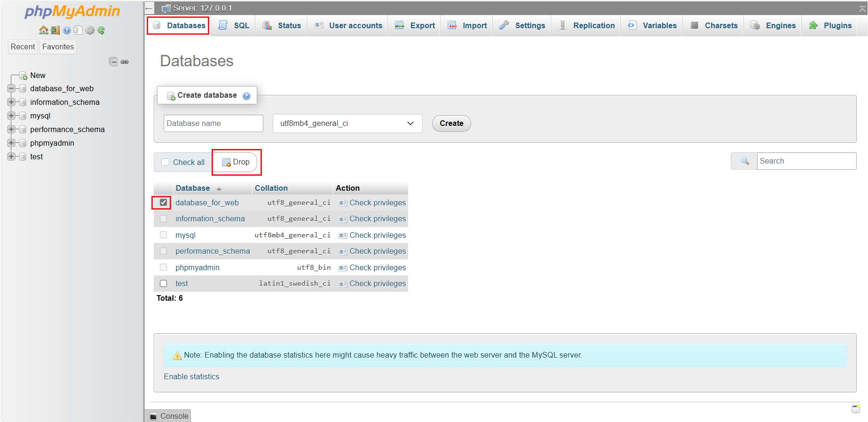
Task: Click the Create button
Action: [x=451, y=124]
